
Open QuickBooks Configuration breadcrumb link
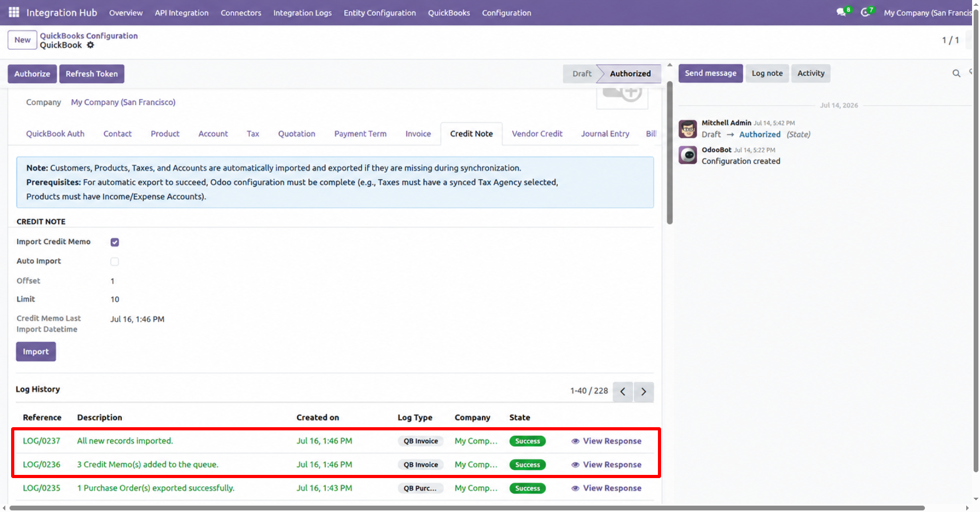coord(89,36)
